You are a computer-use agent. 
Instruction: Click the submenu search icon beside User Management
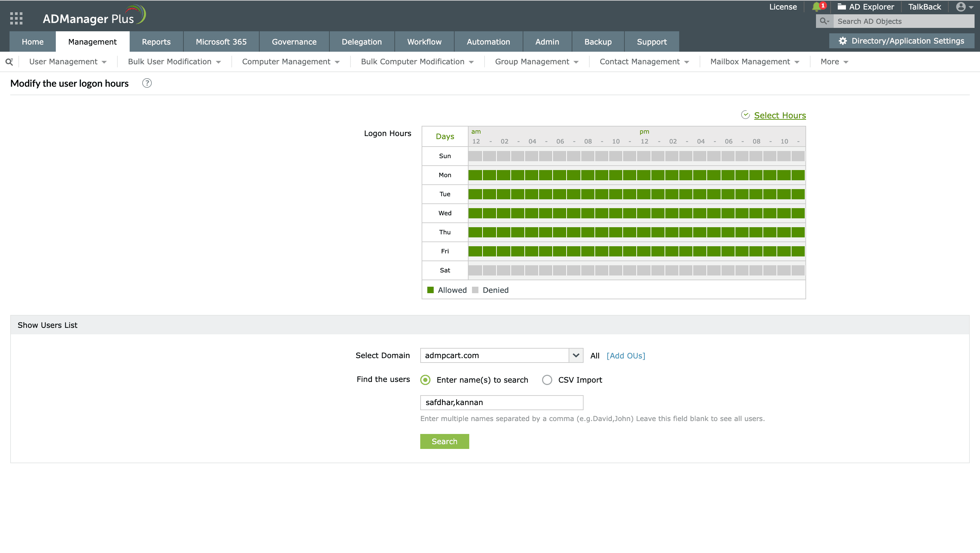[9, 62]
